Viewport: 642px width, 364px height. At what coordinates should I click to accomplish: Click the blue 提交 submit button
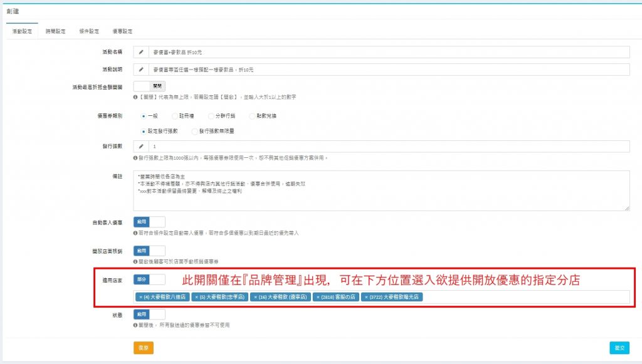click(619, 348)
